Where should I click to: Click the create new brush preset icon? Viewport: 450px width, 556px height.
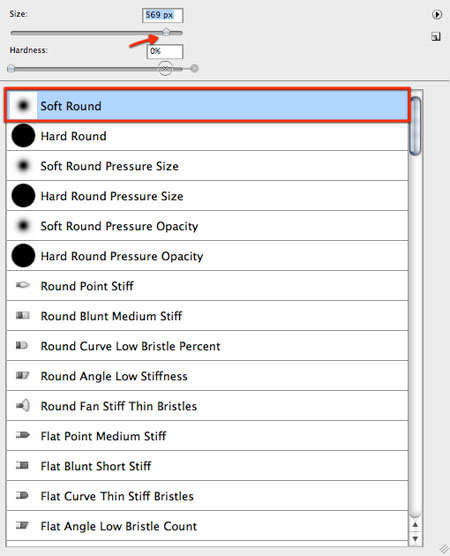436,36
